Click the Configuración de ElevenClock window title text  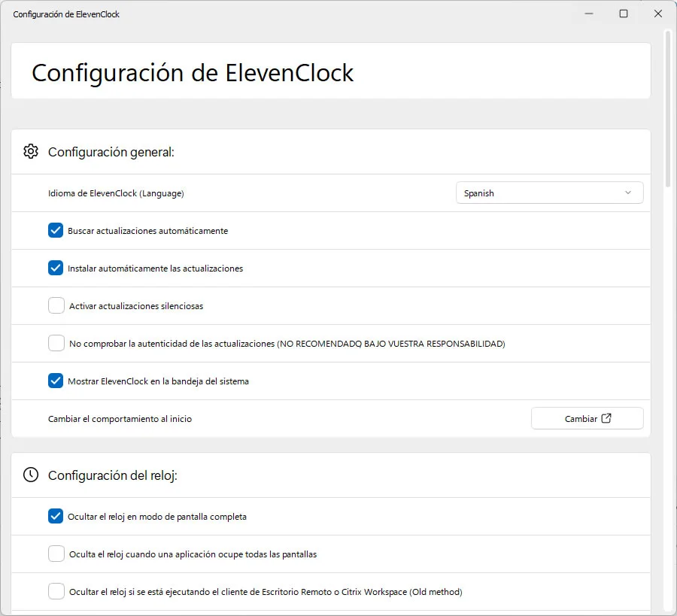pyautogui.click(x=66, y=14)
